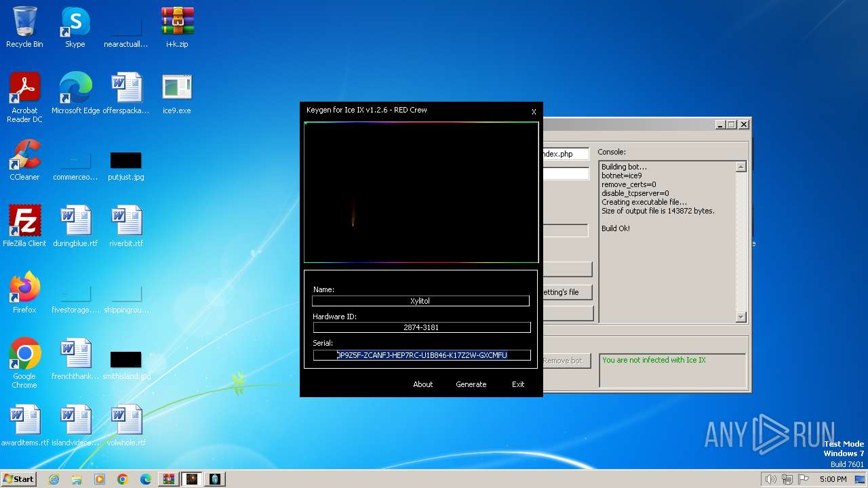The width and height of the screenshot is (868, 488).
Task: Focus the Hardware ID field 2874-3181
Action: (421, 327)
